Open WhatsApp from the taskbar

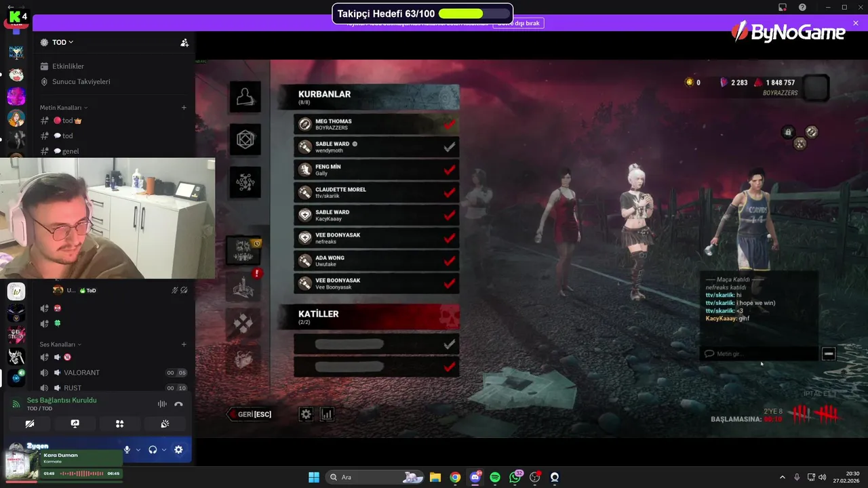pos(515,477)
